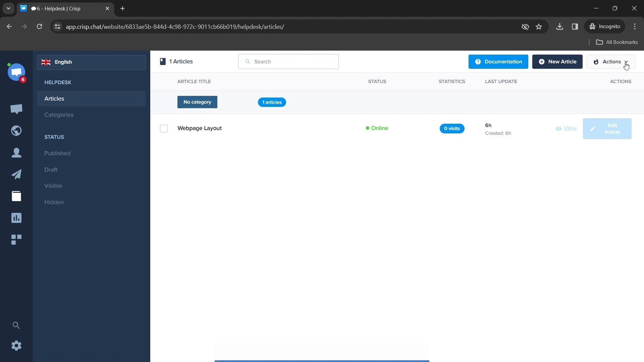Toggle Published status filter
This screenshot has height=362, width=644.
coord(57,154)
